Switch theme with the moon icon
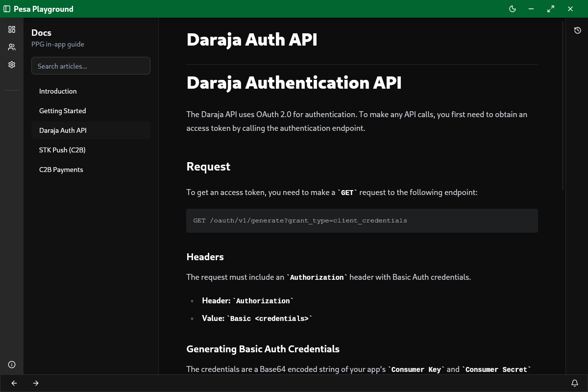 [x=513, y=9]
